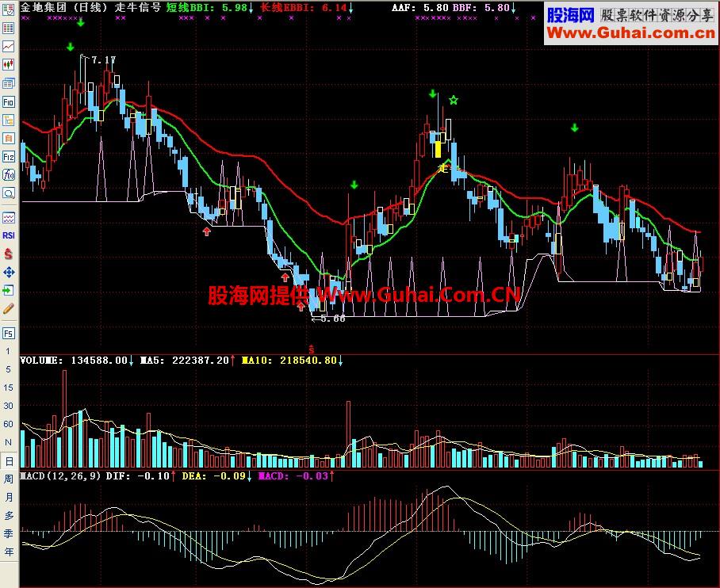Switch to 30-minute period

point(8,406)
